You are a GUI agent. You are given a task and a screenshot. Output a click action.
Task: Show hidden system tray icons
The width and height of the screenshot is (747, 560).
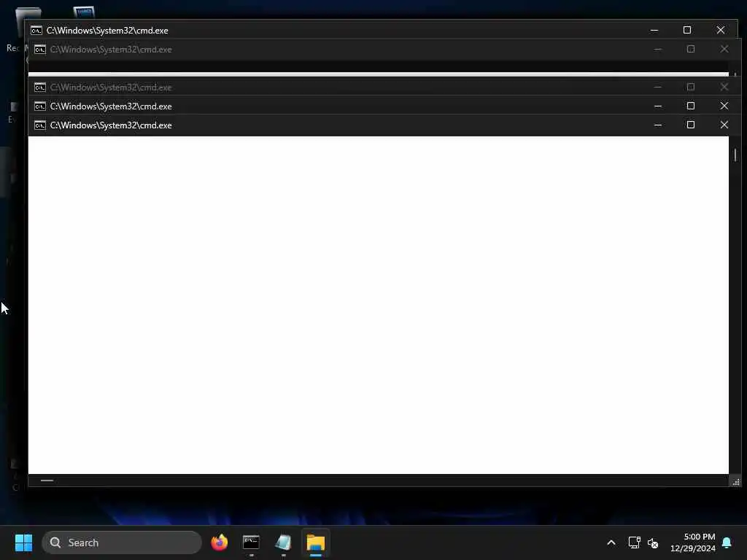pyautogui.click(x=611, y=542)
